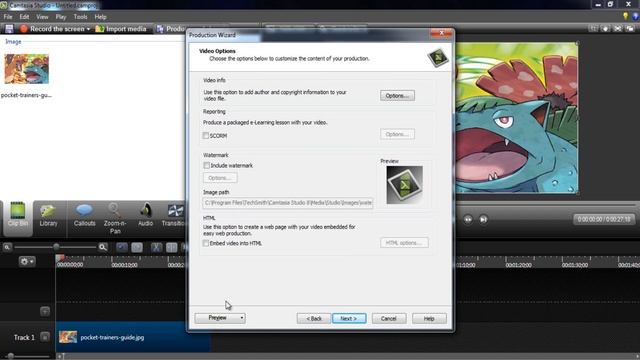Click the preview canvas image
640x360 pixels.
pyautogui.click(x=517, y=118)
